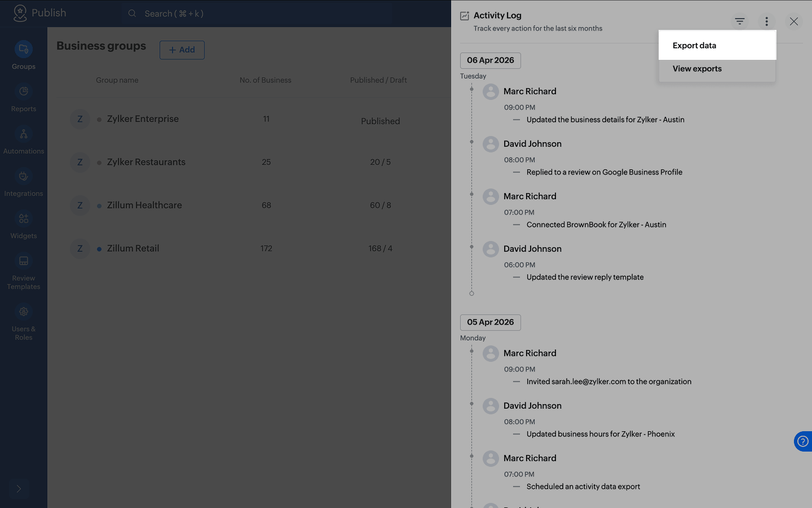Image resolution: width=812 pixels, height=508 pixels.
Task: Open the Zillum Healthcare group row
Action: (x=254, y=205)
